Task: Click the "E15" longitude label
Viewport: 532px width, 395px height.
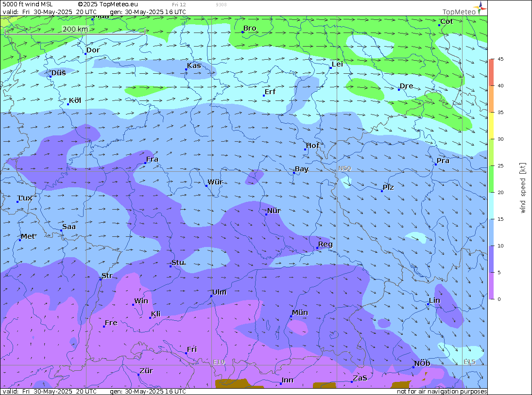Action: tap(470, 362)
